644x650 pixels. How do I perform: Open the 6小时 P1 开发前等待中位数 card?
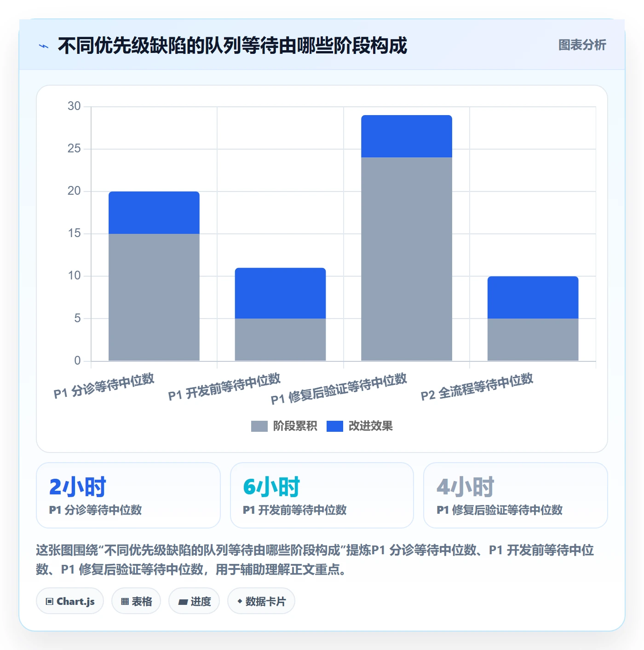coord(322,495)
